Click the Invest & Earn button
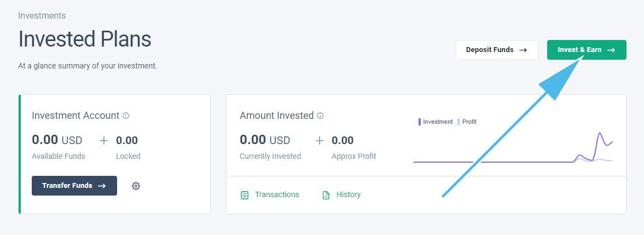This screenshot has height=235, width=644. pyautogui.click(x=587, y=50)
